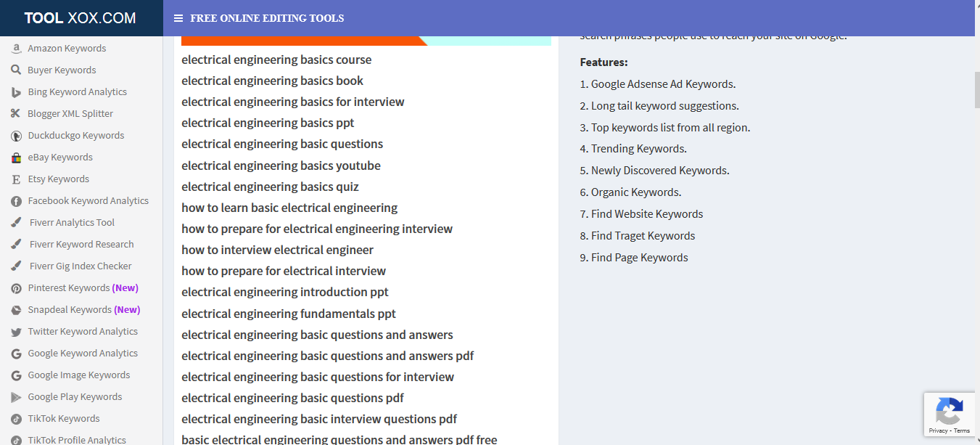Select Facebook Keyword Analytics in sidebar
Viewport: 980px width, 445px height.
pos(88,201)
